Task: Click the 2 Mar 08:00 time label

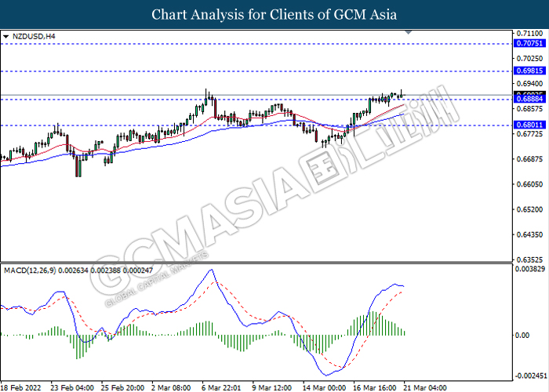Action: tap(171, 387)
